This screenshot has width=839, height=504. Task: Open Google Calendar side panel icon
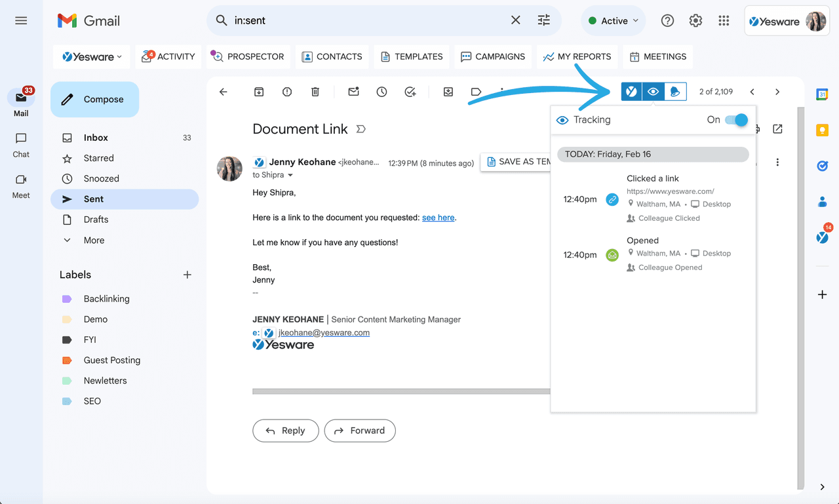pyautogui.click(x=822, y=94)
